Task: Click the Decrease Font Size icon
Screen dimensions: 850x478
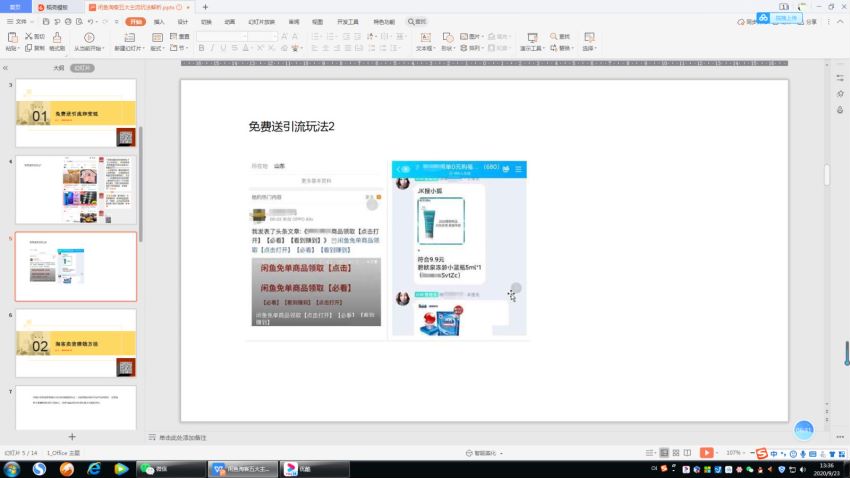Action: coord(295,36)
